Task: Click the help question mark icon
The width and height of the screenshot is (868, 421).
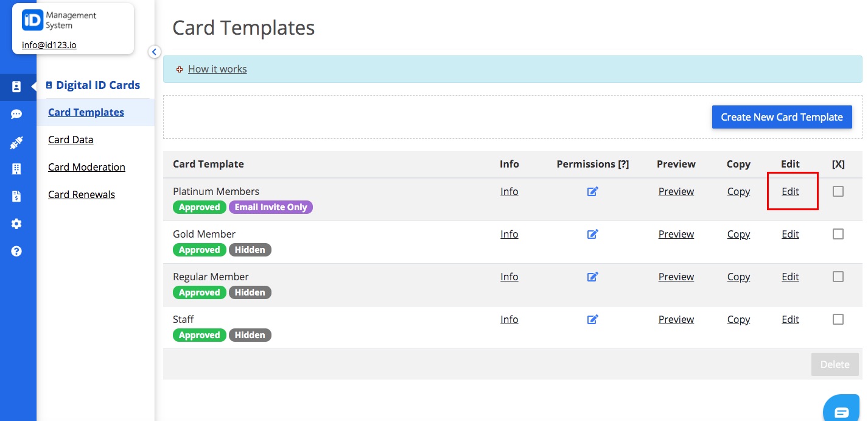Action: (x=16, y=251)
